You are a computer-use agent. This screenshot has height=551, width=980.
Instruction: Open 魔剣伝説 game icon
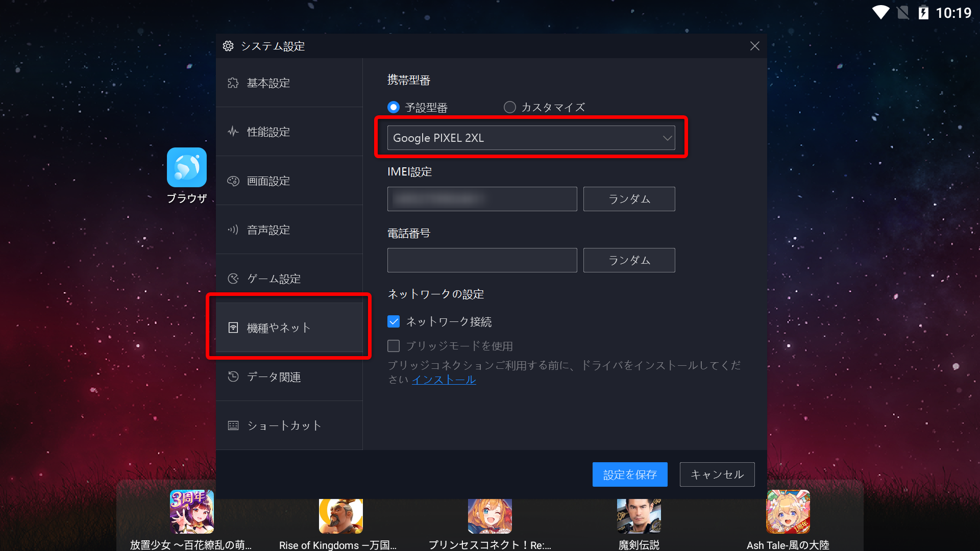pos(639,516)
